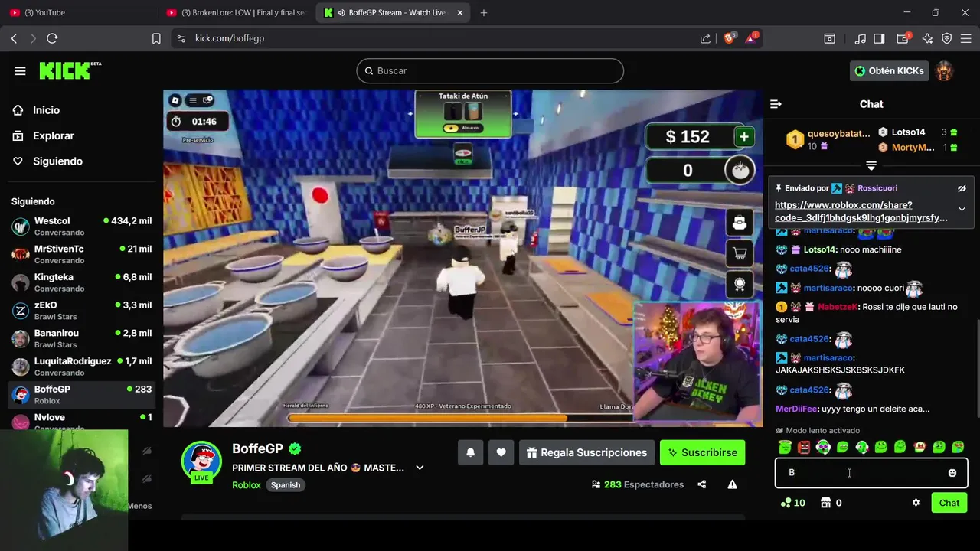
Task: Open Brave VPN shield icon
Action: tap(946, 38)
